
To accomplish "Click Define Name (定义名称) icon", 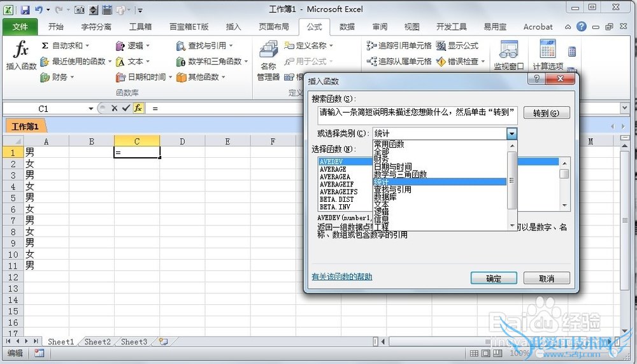I will pos(289,45).
